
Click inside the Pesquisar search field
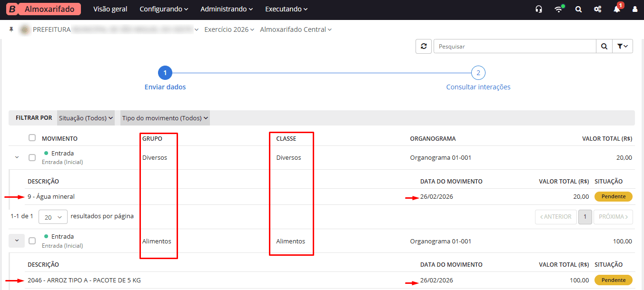pyautogui.click(x=514, y=46)
